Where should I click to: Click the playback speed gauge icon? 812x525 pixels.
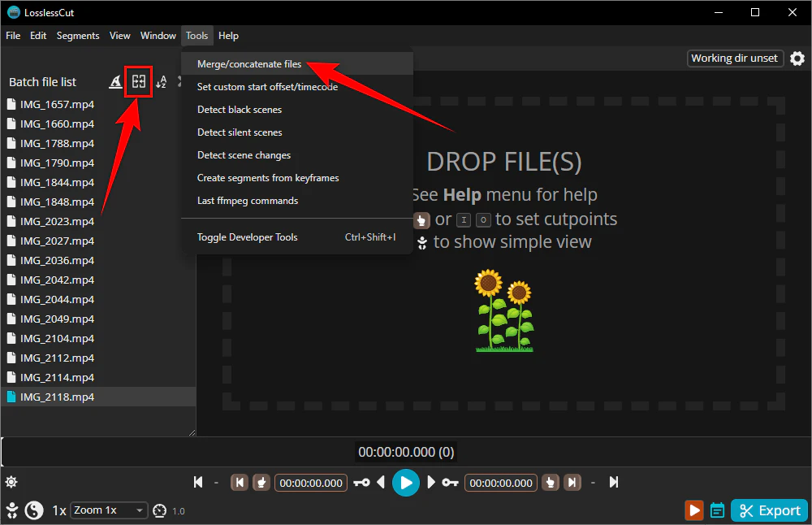tap(159, 511)
